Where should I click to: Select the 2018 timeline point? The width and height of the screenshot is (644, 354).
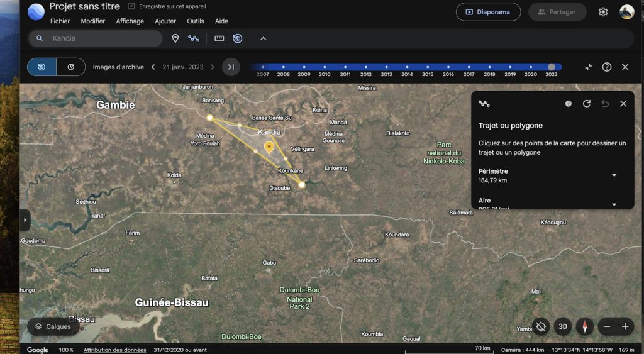pyautogui.click(x=489, y=67)
